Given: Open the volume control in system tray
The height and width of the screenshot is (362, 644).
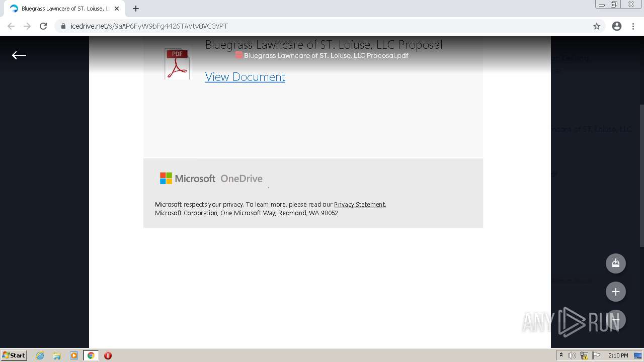Looking at the screenshot, I should 572,355.
